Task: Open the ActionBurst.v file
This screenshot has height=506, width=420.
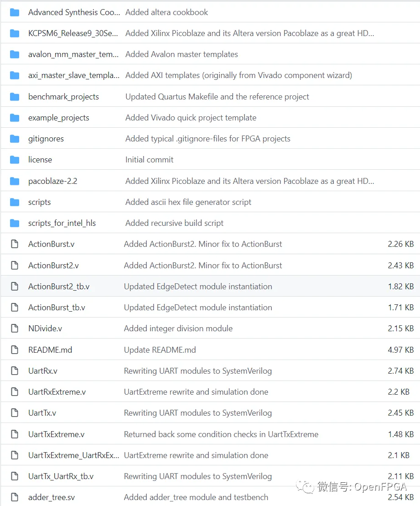Action: click(x=51, y=244)
